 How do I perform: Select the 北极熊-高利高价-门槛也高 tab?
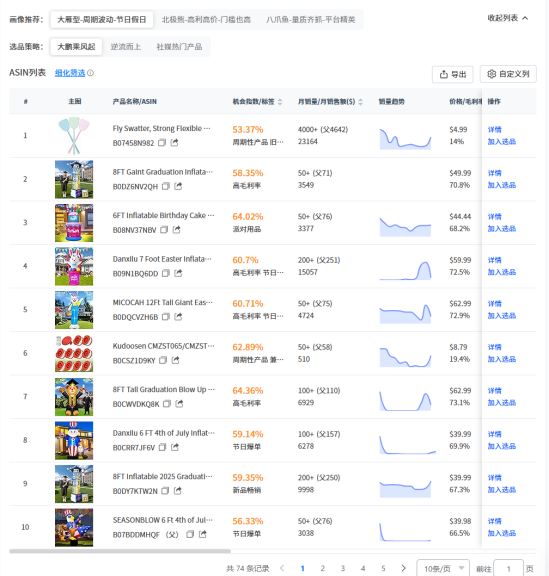[206, 19]
